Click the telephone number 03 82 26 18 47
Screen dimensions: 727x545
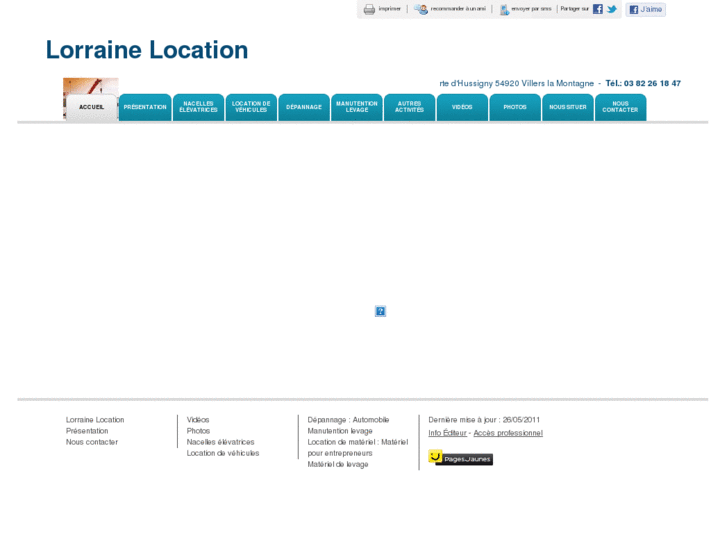pos(652,83)
